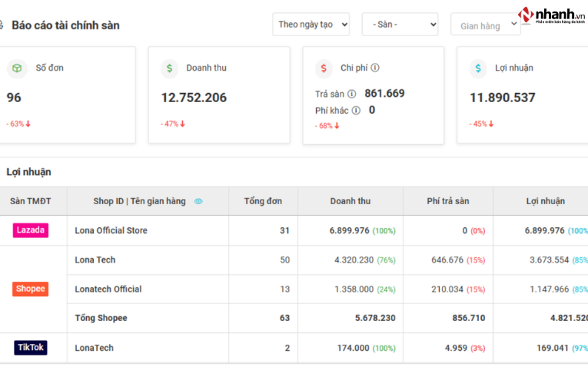Click the Báo cáo tài chính sàn title
588x367 pixels.
pyautogui.click(x=65, y=25)
